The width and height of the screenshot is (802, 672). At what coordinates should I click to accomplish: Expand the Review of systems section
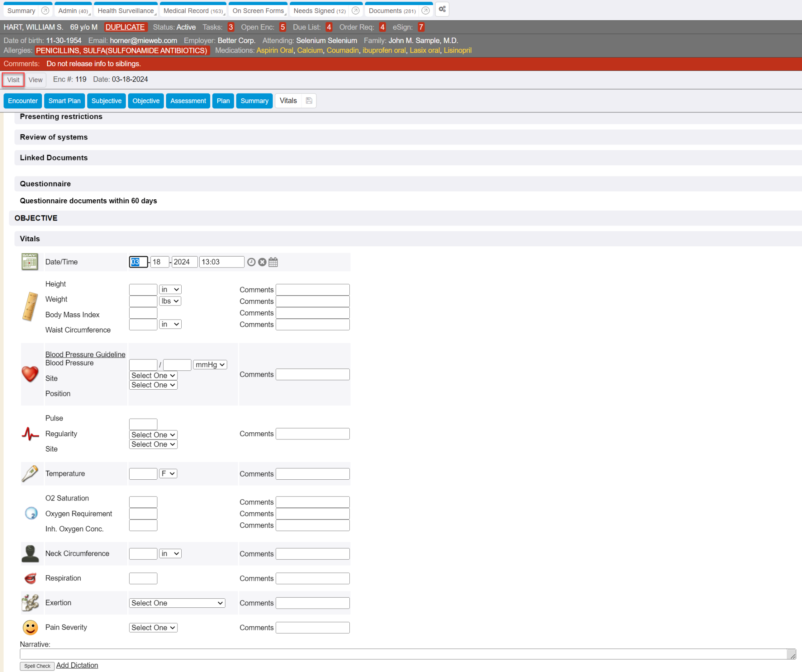(54, 137)
